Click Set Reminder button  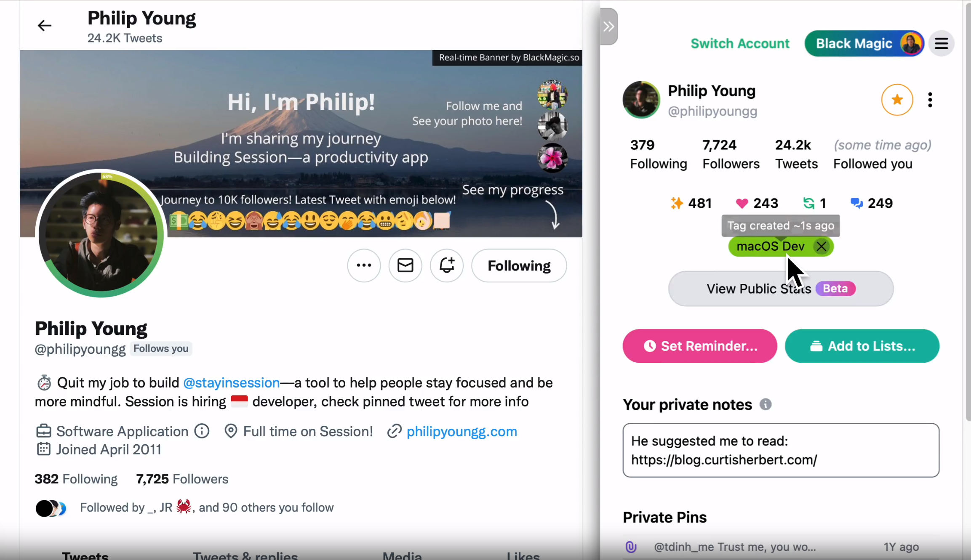700,346
